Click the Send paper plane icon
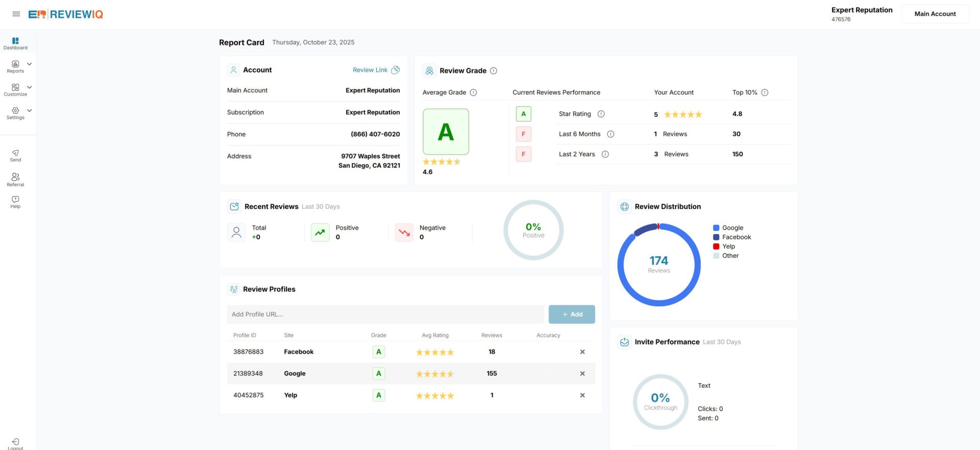The height and width of the screenshot is (450, 980). click(x=15, y=153)
